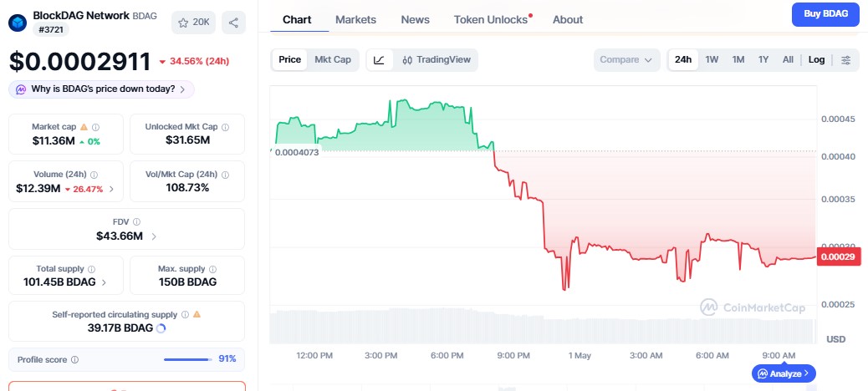Set chart range to 1W
This screenshot has width=868, height=391.
712,59
